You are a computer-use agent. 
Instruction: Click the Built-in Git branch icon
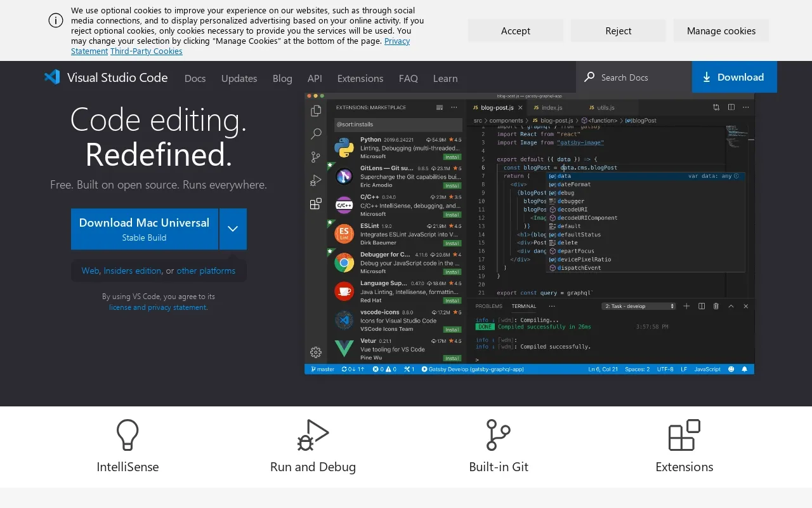tap(498, 435)
